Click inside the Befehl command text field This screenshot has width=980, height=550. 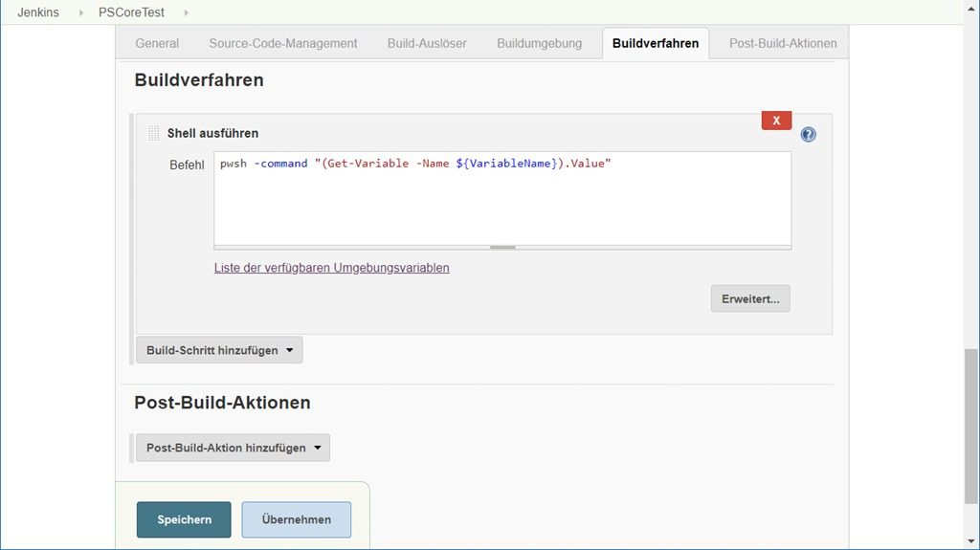pyautogui.click(x=501, y=201)
